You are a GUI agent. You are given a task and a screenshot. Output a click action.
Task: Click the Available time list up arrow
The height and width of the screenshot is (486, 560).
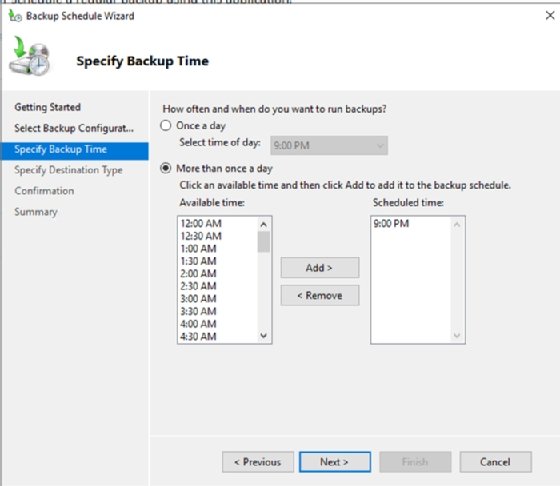point(264,224)
